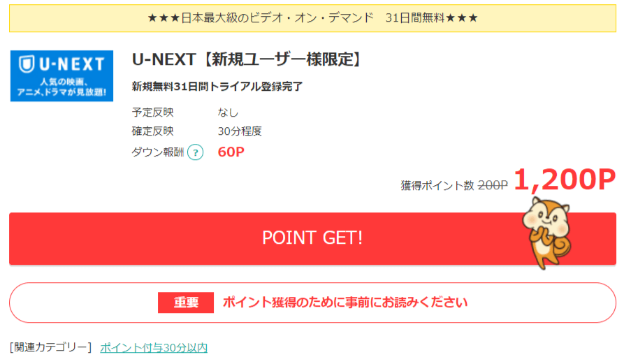Click the red 重要 badge label
The width and height of the screenshot is (624, 364).
click(x=186, y=303)
